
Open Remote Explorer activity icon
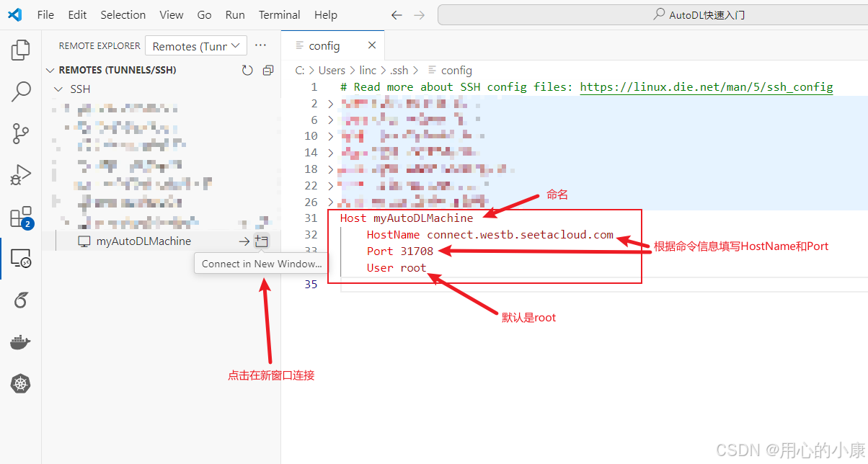click(21, 259)
